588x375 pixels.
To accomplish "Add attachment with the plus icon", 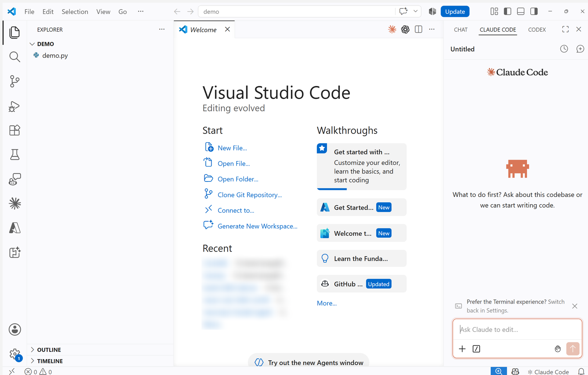I will click(x=462, y=349).
